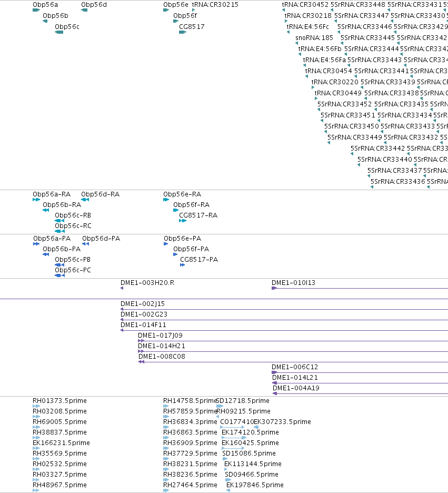
Task: Click the Obp56c gene glyph
Action: (59, 32)
